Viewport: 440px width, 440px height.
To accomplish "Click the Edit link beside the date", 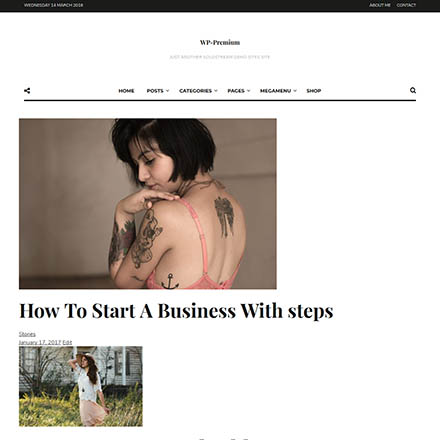I will (x=67, y=342).
